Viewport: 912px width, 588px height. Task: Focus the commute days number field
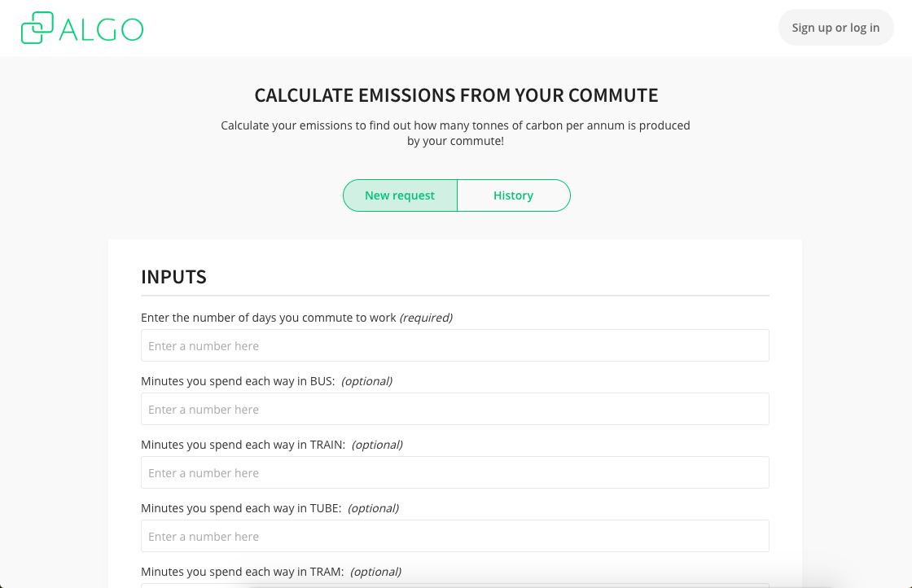pos(454,345)
